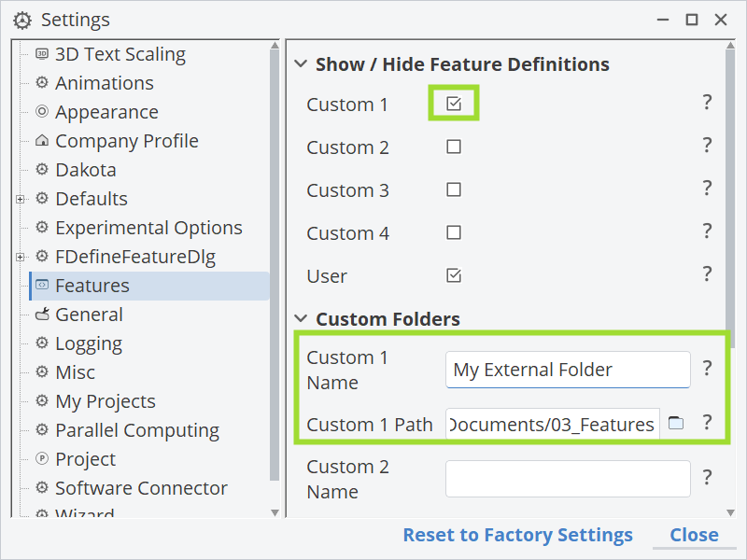
Task: Enable the Custom 3 checkbox
Action: 454,189
